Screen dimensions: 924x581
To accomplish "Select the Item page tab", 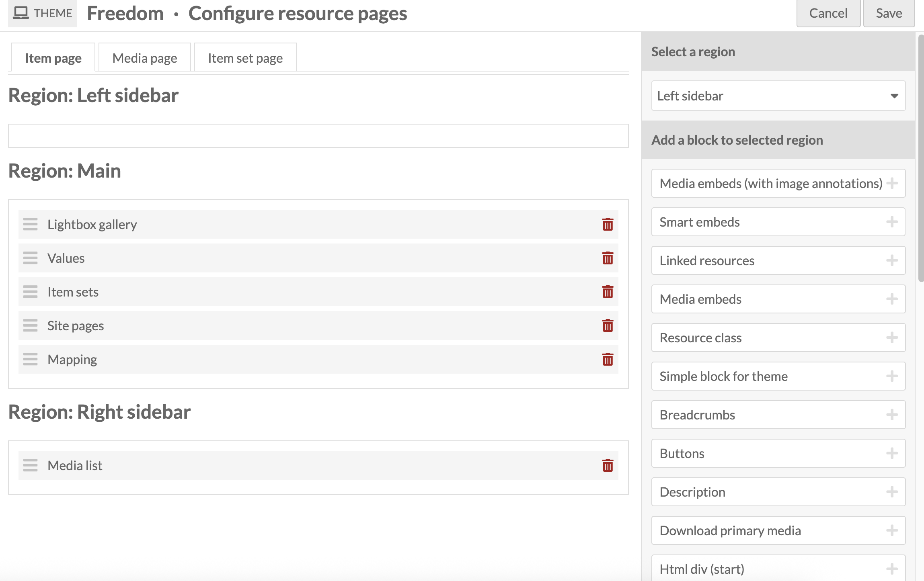I will point(53,58).
